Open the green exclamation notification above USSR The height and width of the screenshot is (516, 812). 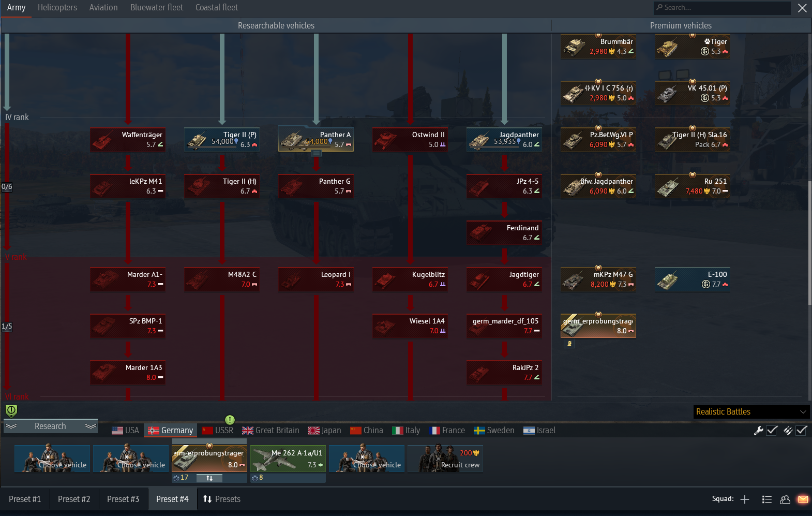pyautogui.click(x=230, y=420)
